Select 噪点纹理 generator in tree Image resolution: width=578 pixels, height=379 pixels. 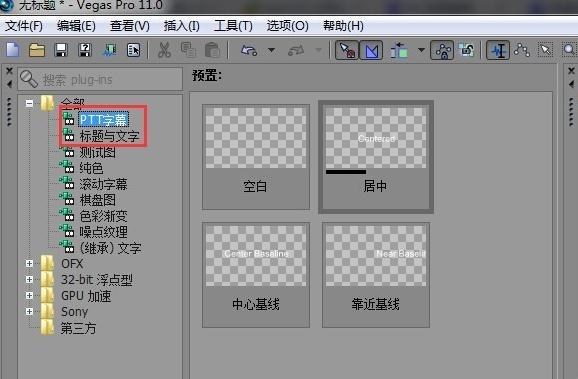point(104,232)
